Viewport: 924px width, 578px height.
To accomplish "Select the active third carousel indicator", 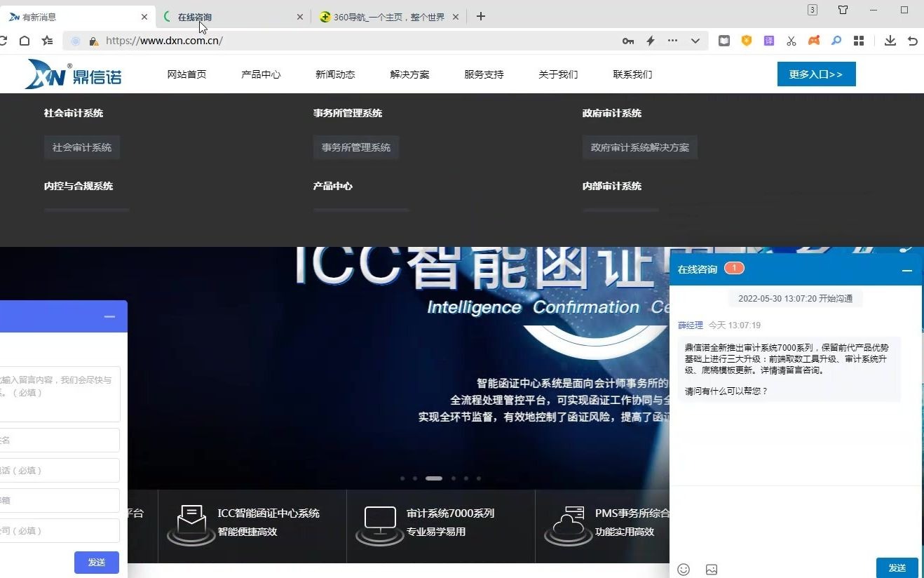I will (434, 478).
